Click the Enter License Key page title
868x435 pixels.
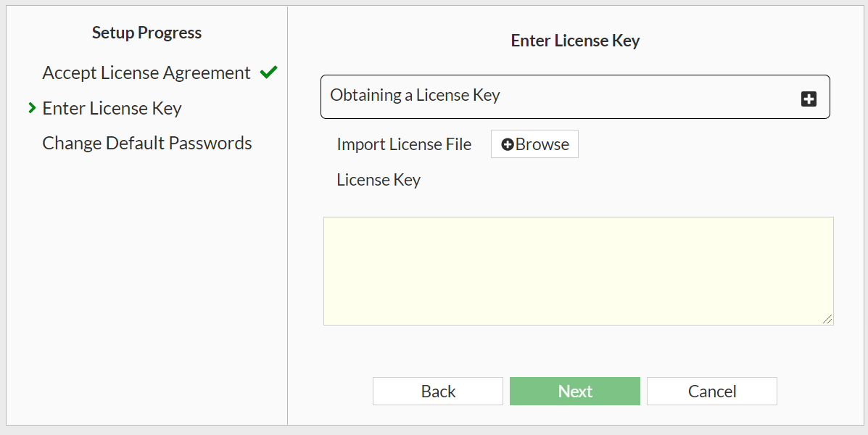tap(575, 41)
